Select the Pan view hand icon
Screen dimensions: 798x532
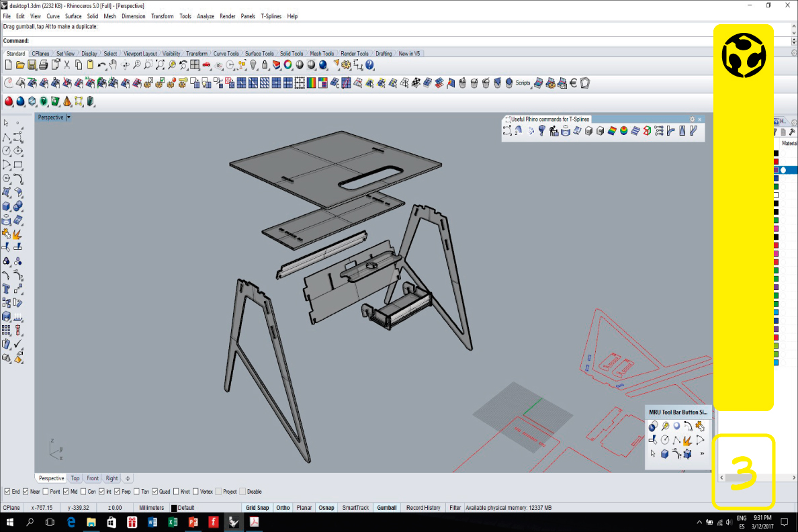pos(113,65)
